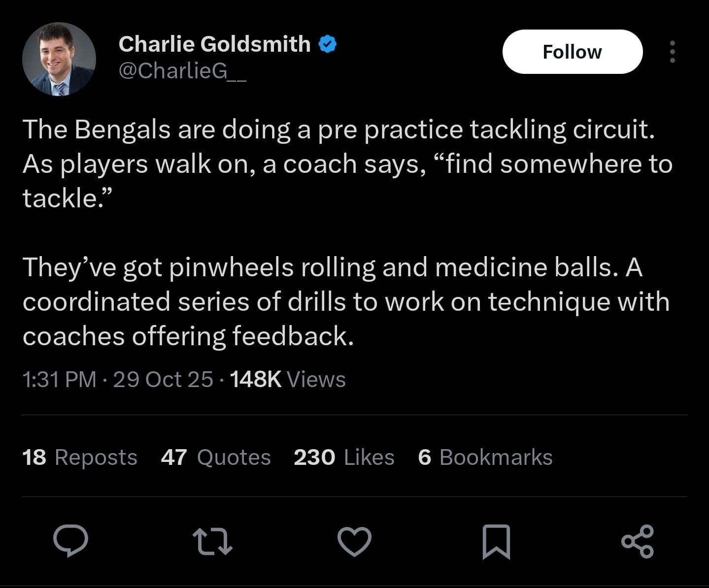This screenshot has width=709, height=588.
Task: Bookmark this tweet
Action: pyautogui.click(x=496, y=541)
